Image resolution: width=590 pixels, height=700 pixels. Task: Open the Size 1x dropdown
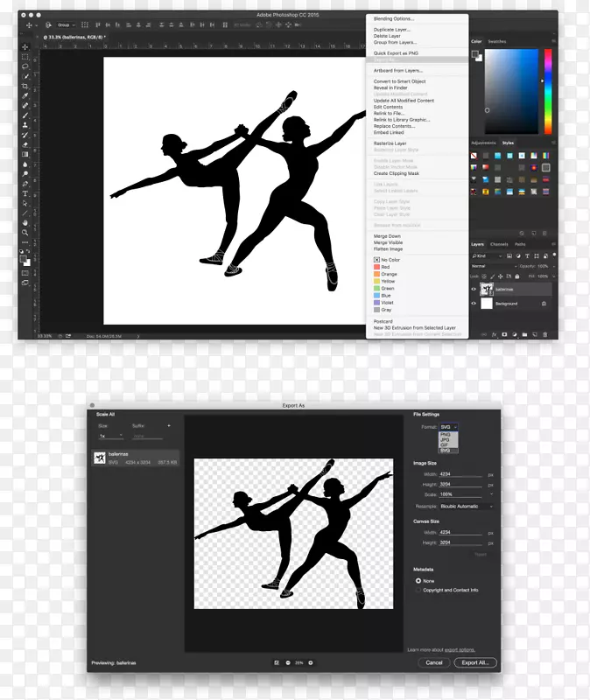pos(111,436)
